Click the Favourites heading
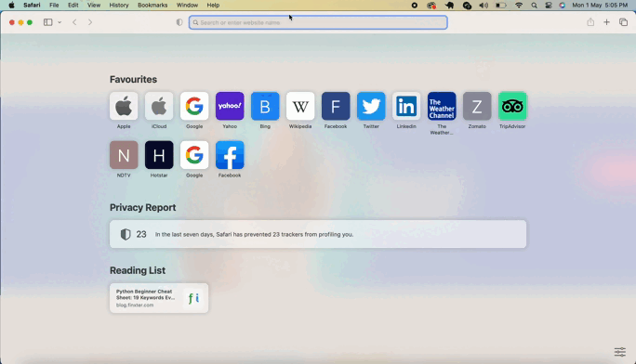Viewport: 636px width, 364px height. [133, 79]
